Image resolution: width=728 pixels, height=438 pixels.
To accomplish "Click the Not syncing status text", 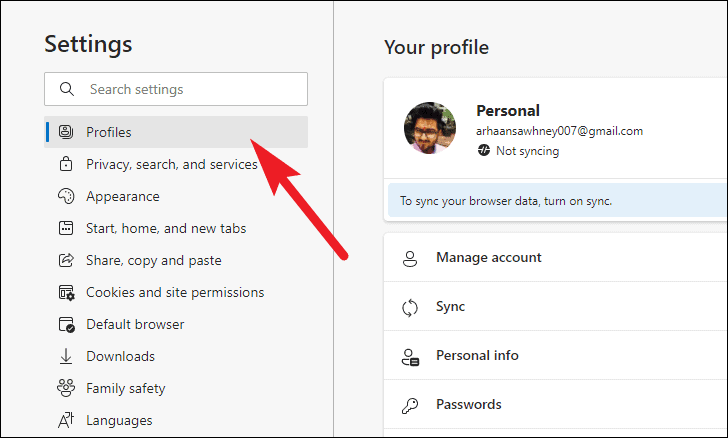I will (527, 151).
